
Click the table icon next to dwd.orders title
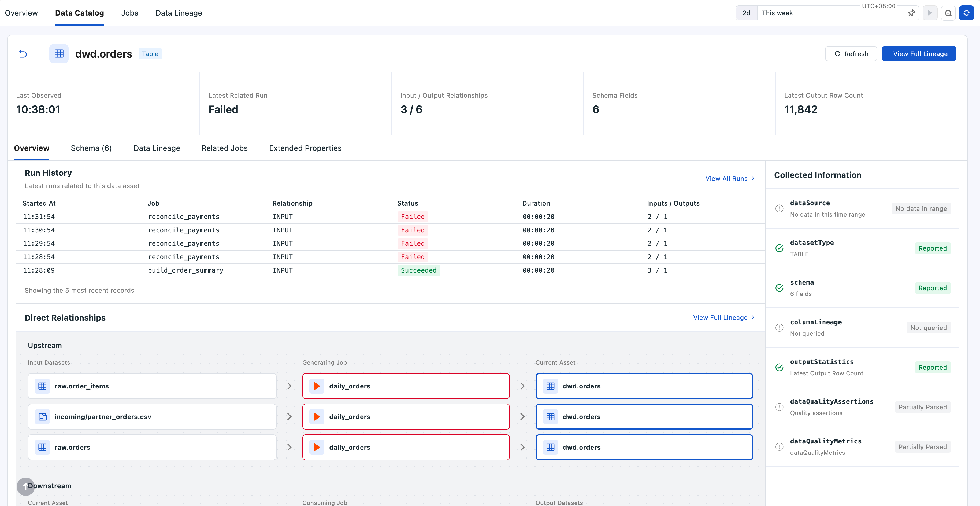click(59, 54)
